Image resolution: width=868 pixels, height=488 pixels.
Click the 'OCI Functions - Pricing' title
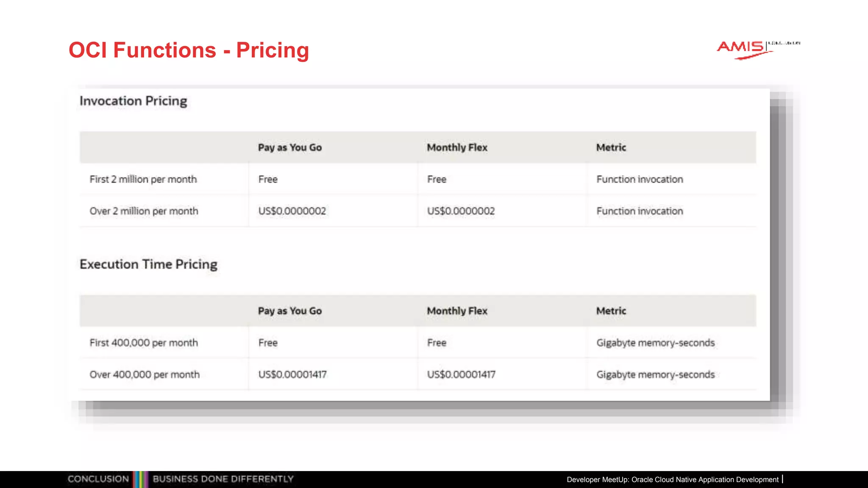click(189, 50)
